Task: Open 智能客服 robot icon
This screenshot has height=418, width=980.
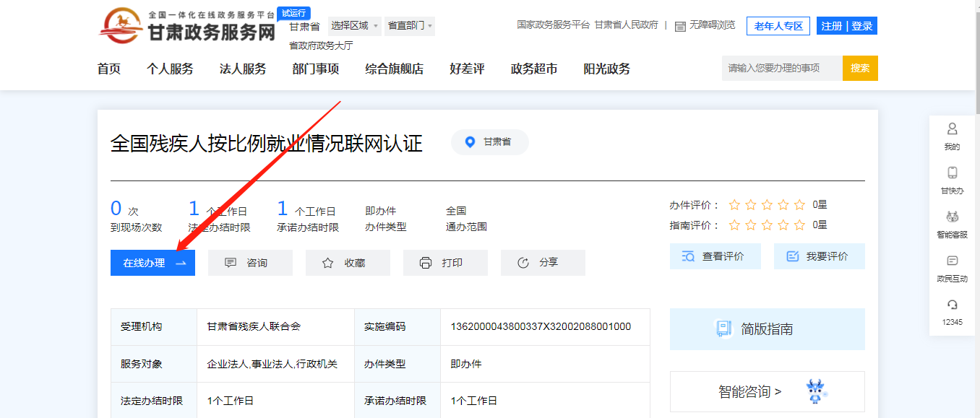Action: point(952,217)
